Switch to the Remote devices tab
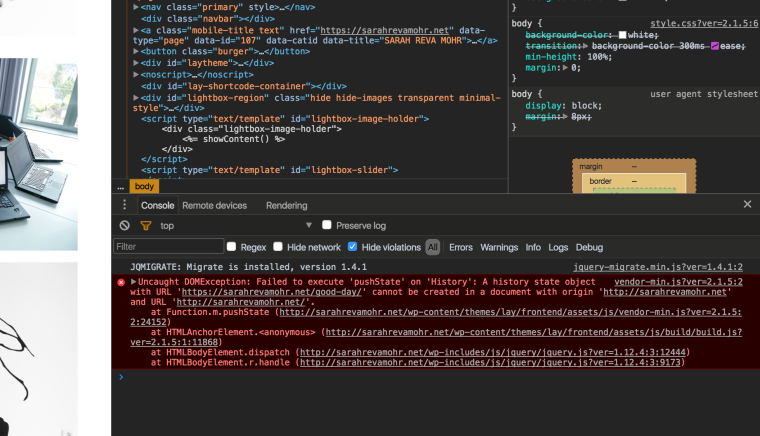The image size is (760, 436). (x=214, y=205)
